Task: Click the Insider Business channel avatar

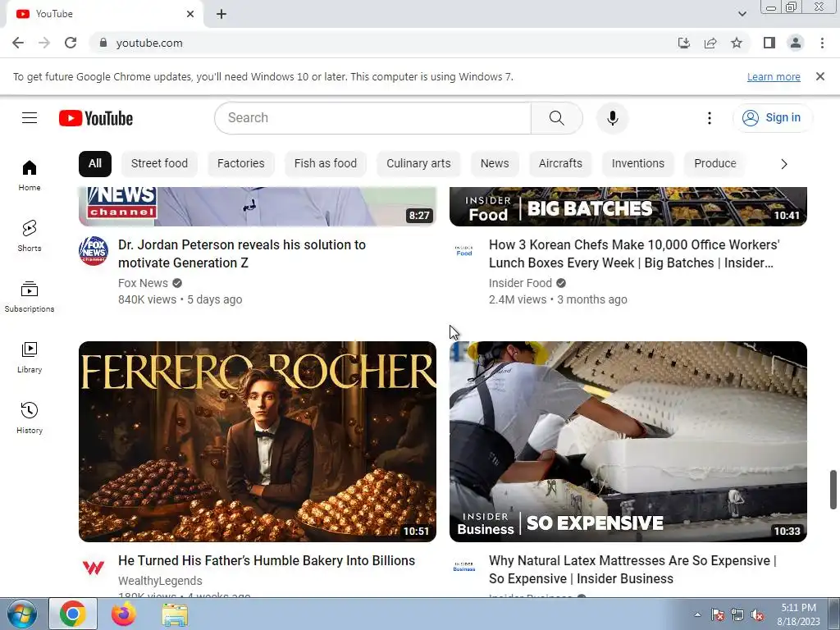Action: [x=464, y=567]
